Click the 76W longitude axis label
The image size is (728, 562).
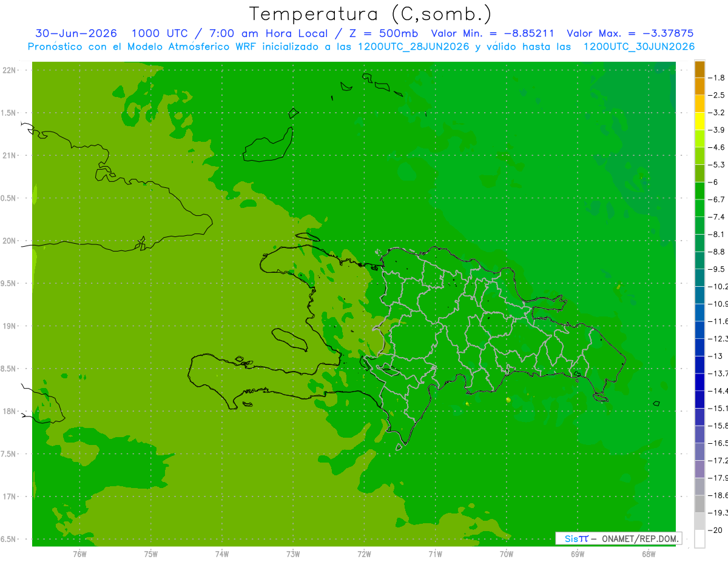pyautogui.click(x=79, y=554)
